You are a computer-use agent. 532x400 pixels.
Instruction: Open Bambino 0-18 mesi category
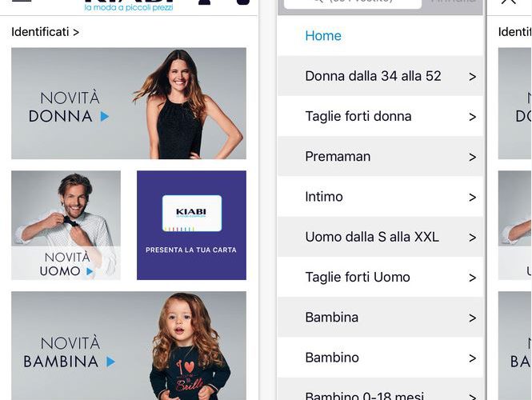pyautogui.click(x=380, y=389)
